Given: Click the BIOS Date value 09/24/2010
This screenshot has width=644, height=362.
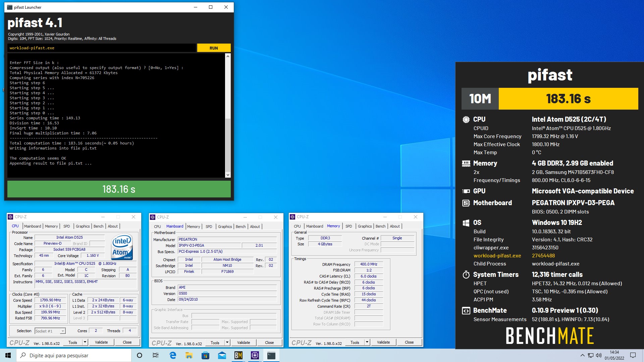Looking at the screenshot, I should tap(227, 300).
